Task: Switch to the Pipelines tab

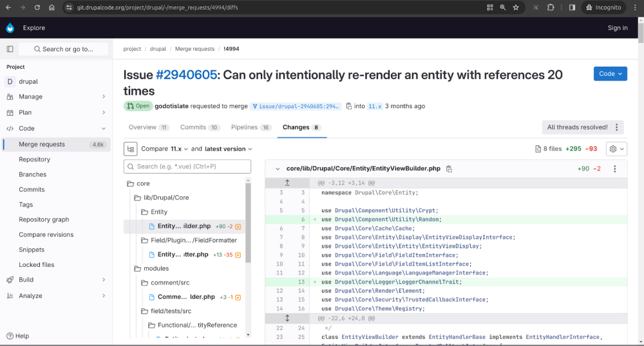Action: (x=251, y=127)
